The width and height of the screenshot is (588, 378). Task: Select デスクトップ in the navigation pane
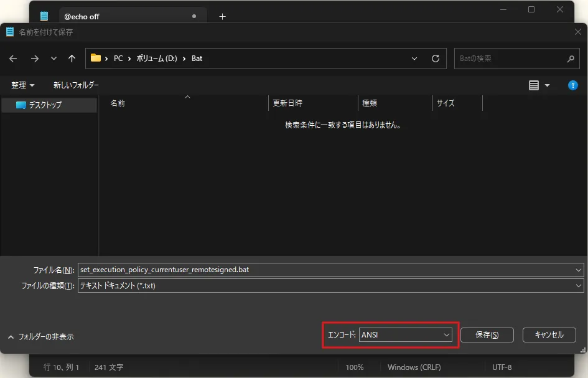click(49, 105)
